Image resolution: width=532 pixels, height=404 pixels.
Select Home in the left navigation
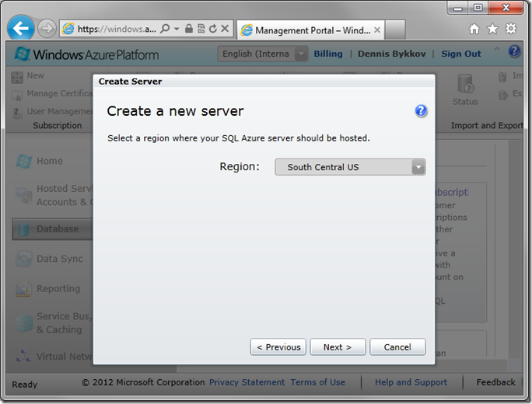(x=50, y=161)
